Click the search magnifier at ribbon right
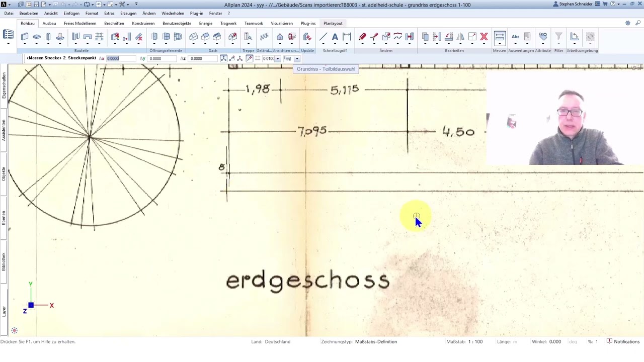The image size is (644, 362). coord(638,23)
